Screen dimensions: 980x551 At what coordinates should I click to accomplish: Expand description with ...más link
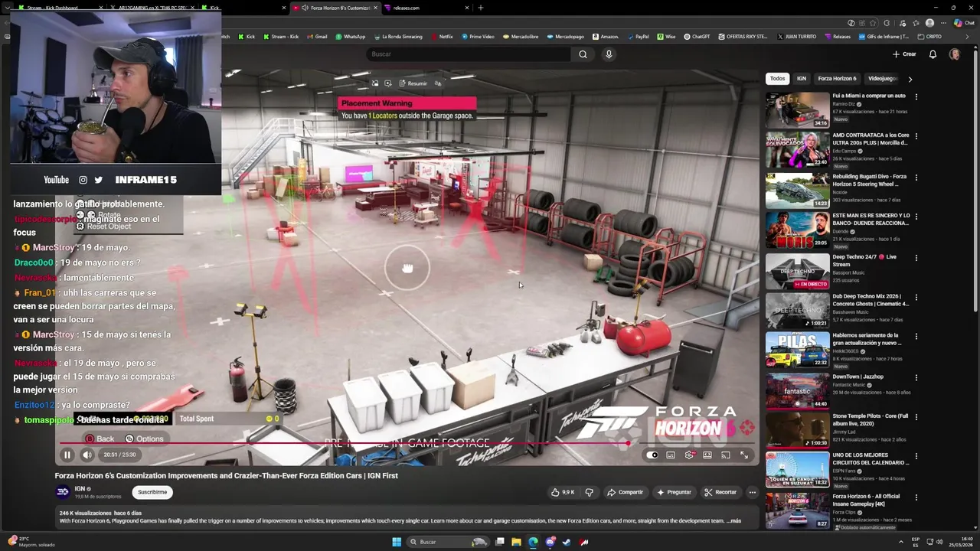tap(733, 521)
